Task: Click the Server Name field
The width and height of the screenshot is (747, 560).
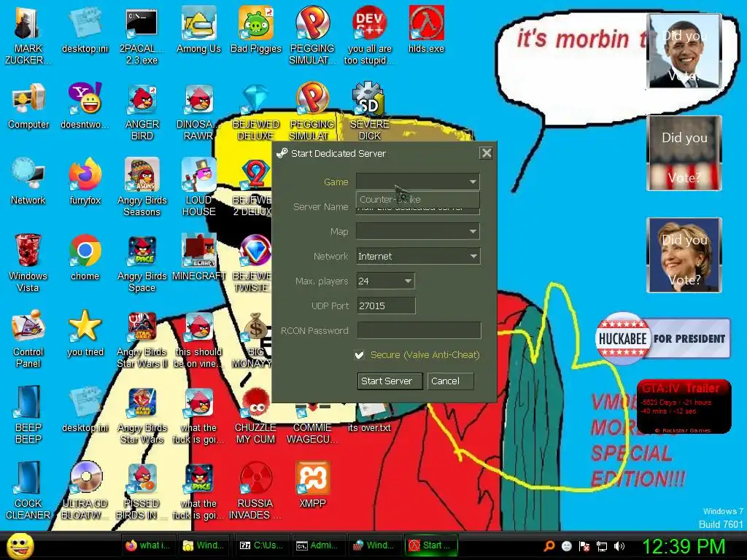Action: (x=418, y=210)
